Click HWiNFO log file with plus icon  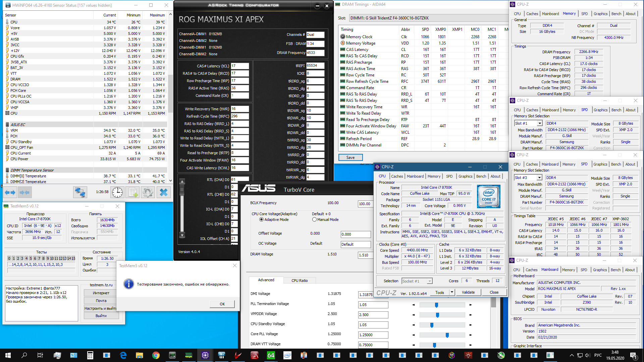point(133,192)
